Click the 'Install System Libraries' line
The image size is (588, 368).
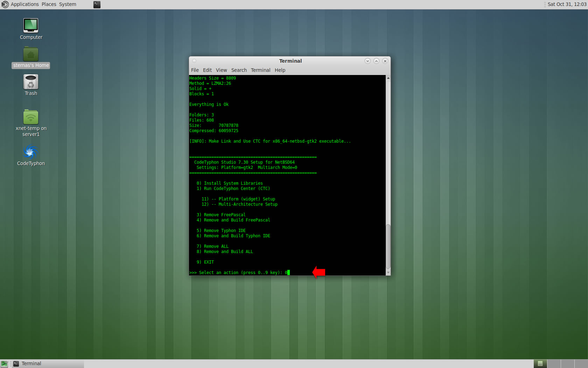pyautogui.click(x=230, y=183)
